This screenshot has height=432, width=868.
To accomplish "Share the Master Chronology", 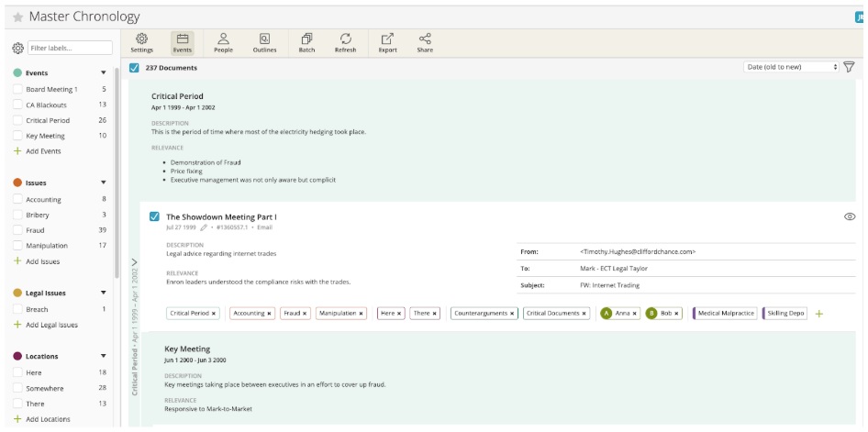I will click(425, 42).
